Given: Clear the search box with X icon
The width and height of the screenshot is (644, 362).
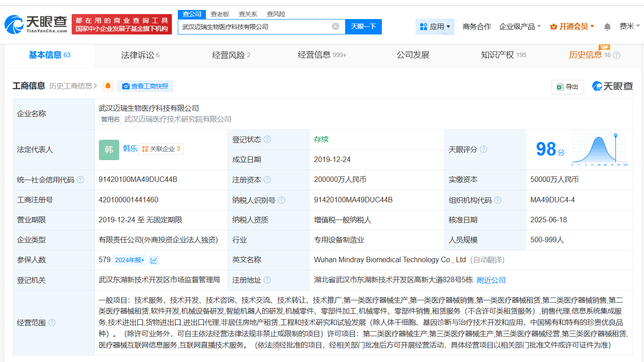Looking at the screenshot, I should 336,26.
